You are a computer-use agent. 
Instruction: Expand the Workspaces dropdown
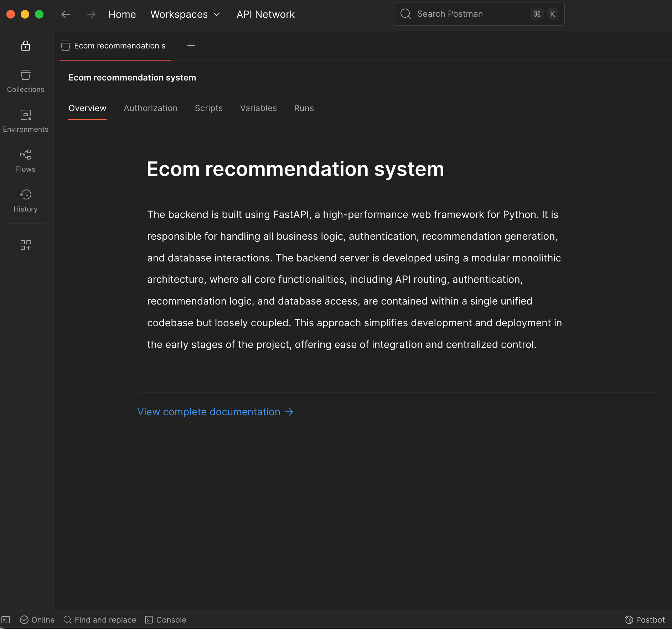pyautogui.click(x=185, y=14)
